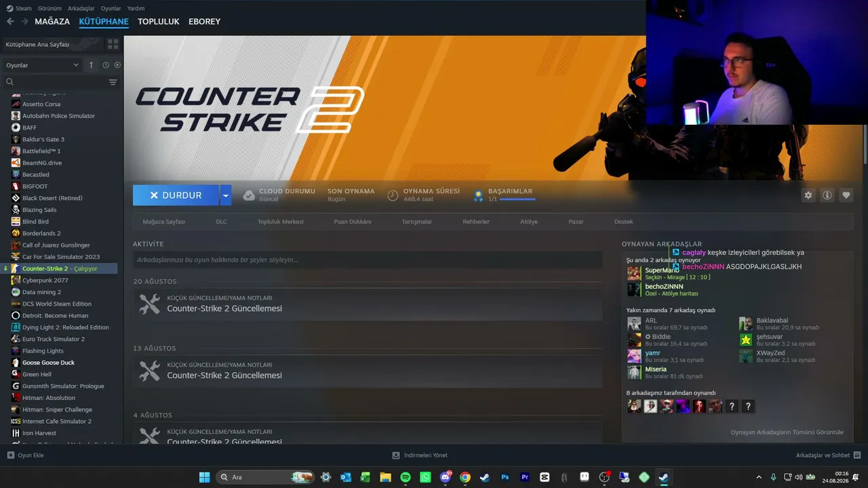View Başarımlar achievements progress
The image size is (868, 488).
(503, 195)
